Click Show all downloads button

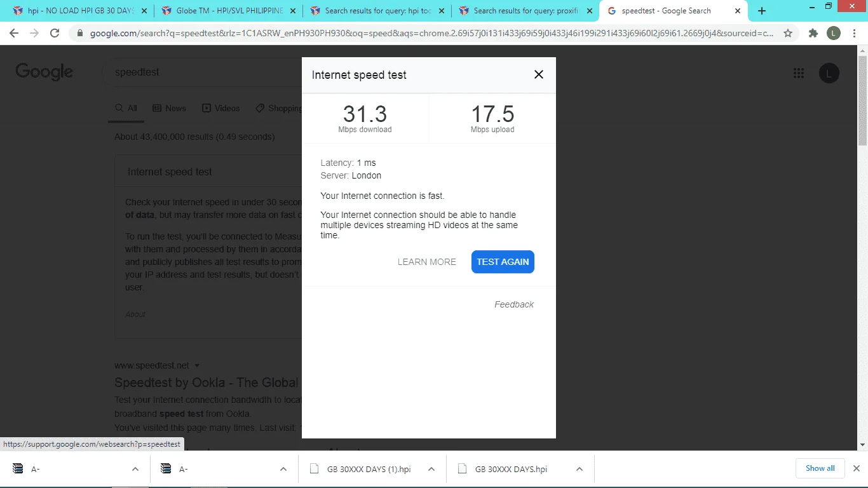(820, 468)
